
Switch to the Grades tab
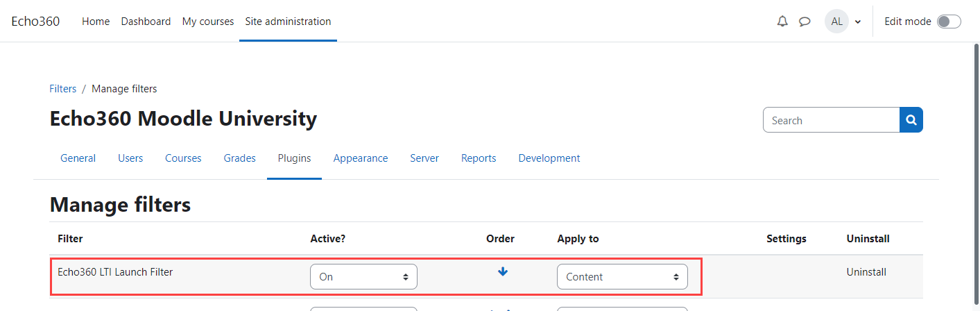[239, 158]
